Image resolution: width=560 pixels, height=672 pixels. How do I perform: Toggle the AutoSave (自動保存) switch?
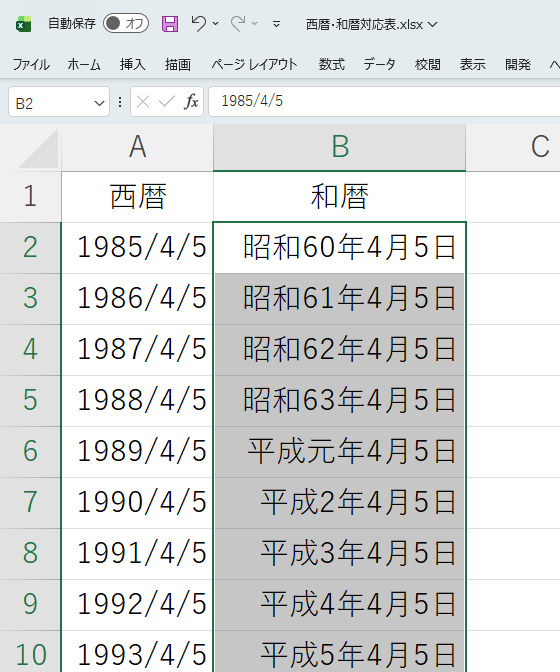[126, 24]
